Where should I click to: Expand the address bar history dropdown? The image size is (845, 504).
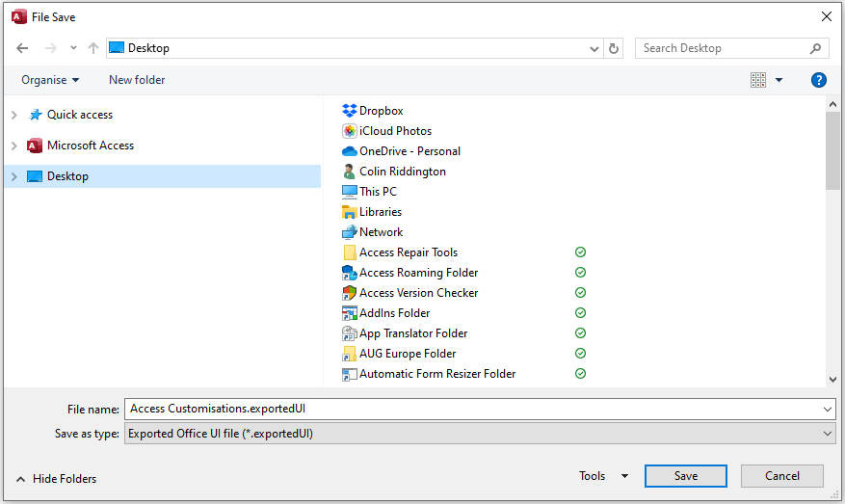pyautogui.click(x=594, y=49)
